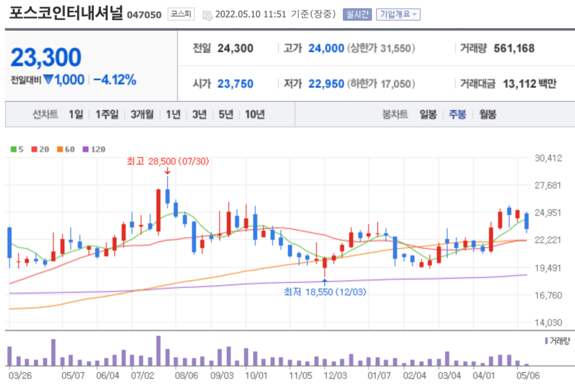Click the -4.12% change value
The height and width of the screenshot is (392, 575).
tap(115, 80)
